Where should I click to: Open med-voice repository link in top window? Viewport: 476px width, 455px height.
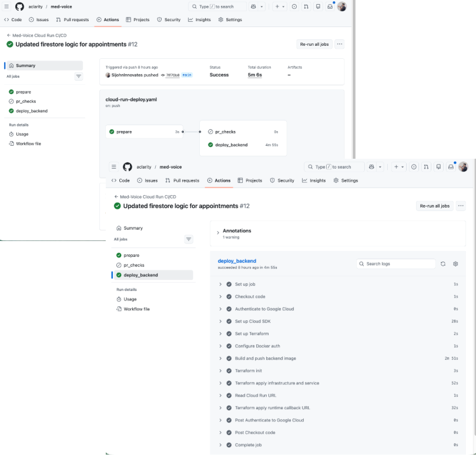pos(61,6)
